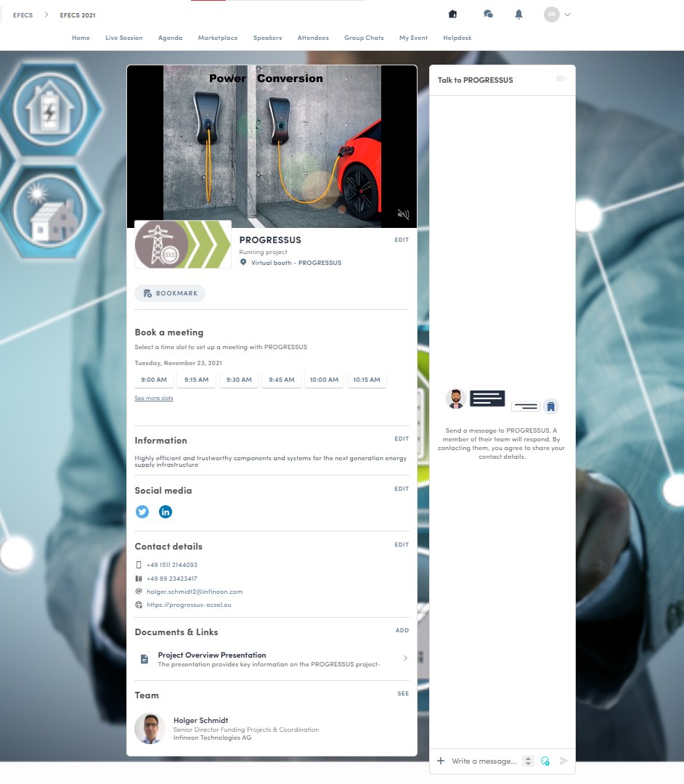
Task: Open PROGRESSUS LinkedIn page
Action: tap(165, 512)
